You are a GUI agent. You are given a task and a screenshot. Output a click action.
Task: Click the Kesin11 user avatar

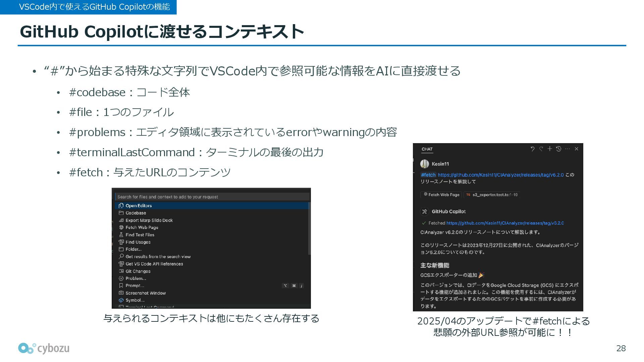click(x=425, y=164)
